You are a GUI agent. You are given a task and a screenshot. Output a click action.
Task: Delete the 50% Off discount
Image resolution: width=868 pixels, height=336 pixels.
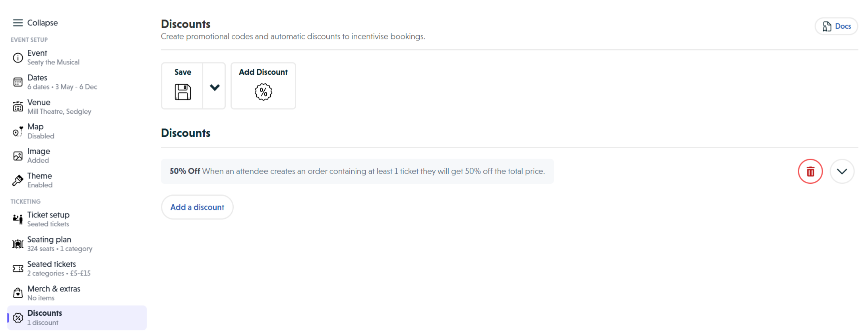pos(810,171)
